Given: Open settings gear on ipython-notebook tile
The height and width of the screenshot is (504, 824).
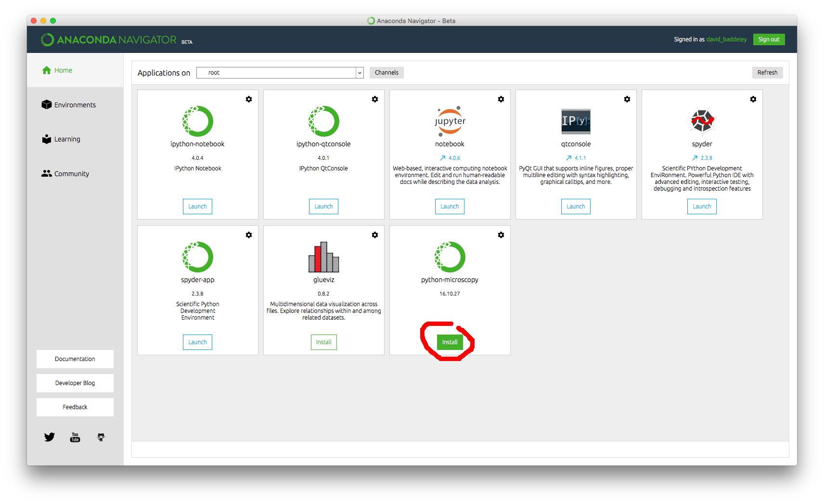Looking at the screenshot, I should click(249, 99).
